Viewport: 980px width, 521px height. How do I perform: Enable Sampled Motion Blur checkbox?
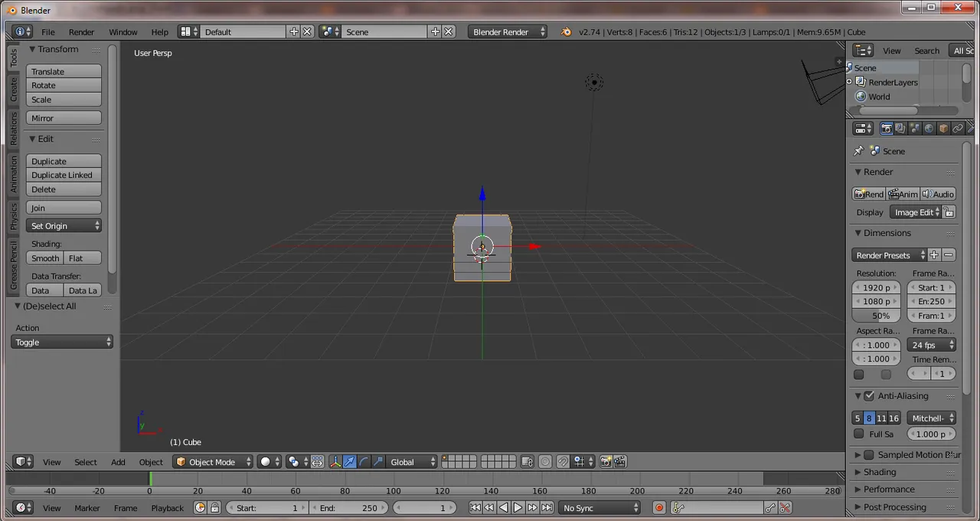(869, 455)
